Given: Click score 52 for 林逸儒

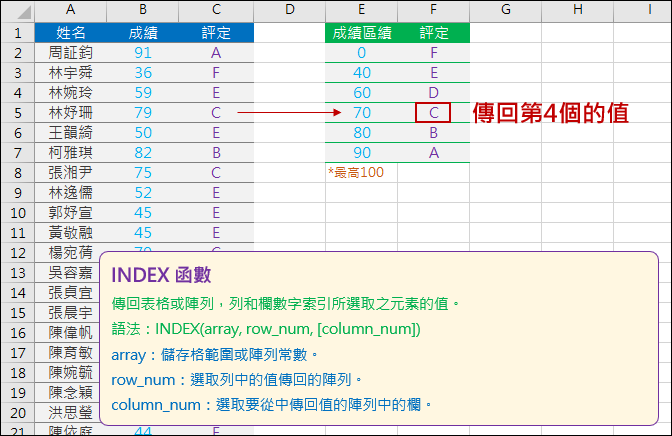Looking at the screenshot, I should click(x=143, y=193).
